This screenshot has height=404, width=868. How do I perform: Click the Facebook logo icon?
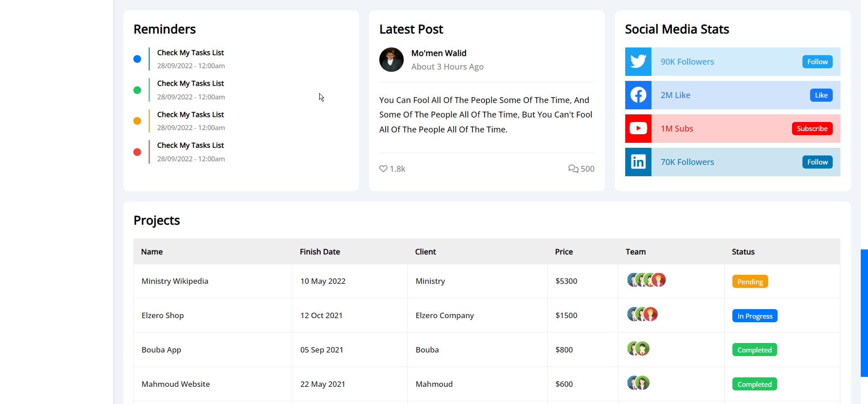[638, 95]
